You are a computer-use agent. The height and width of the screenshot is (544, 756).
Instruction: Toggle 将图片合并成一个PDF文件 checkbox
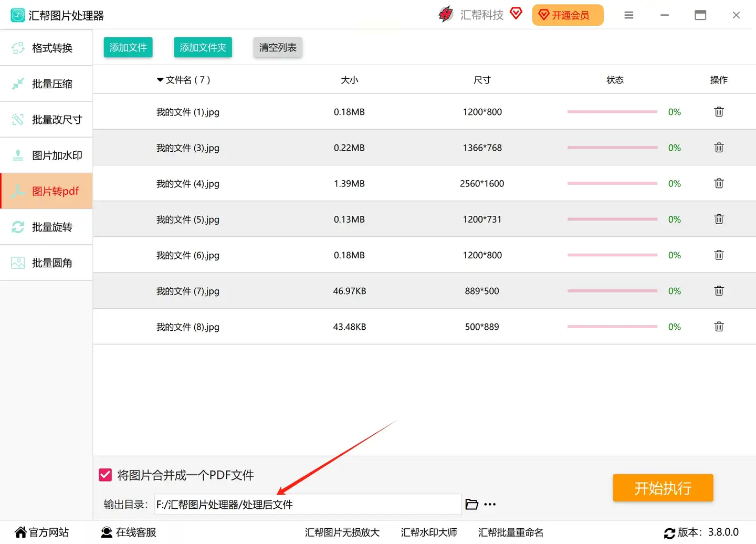[x=105, y=475]
